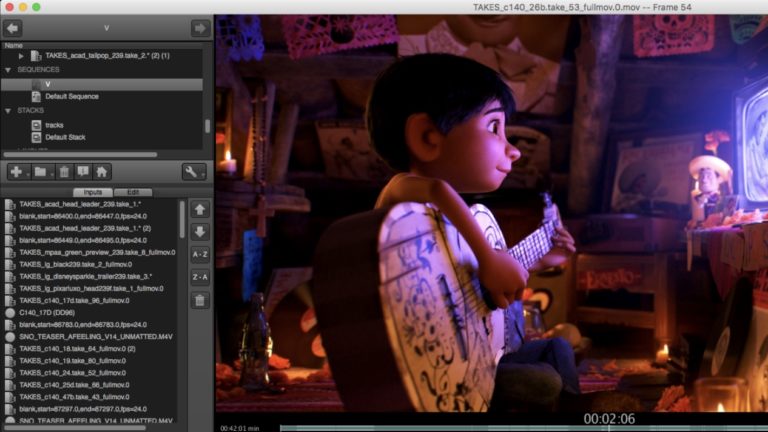Close the window with red button

(9, 7)
